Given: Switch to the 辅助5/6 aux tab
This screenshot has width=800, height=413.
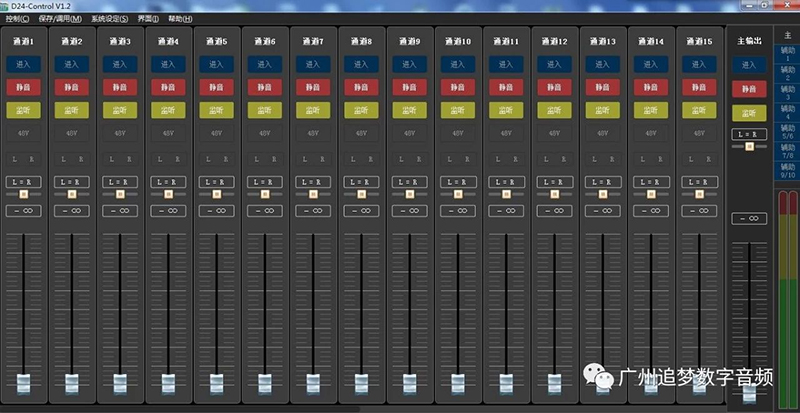Looking at the screenshot, I should pos(787,132).
